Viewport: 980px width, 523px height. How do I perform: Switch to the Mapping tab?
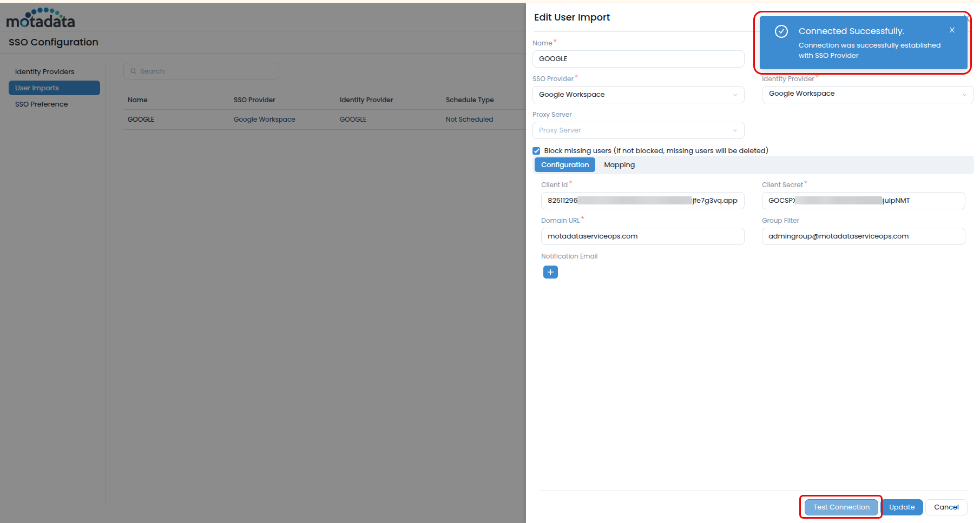tap(619, 165)
